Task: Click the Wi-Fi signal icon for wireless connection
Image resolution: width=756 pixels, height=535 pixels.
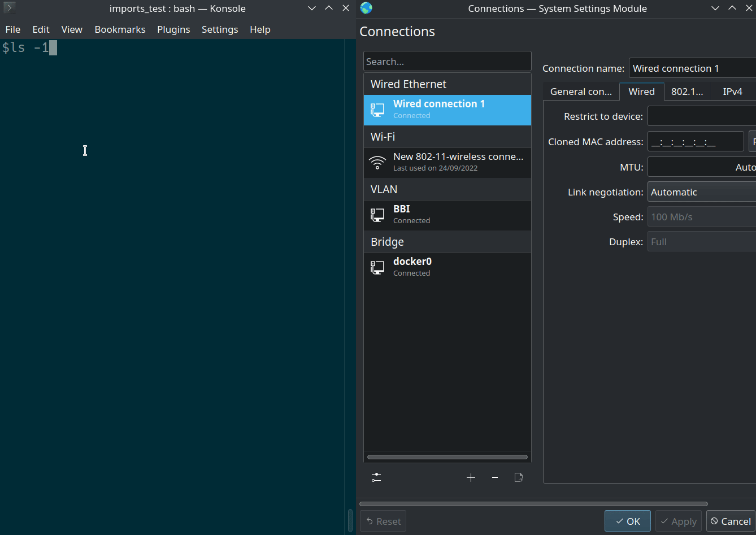Action: pyautogui.click(x=377, y=162)
